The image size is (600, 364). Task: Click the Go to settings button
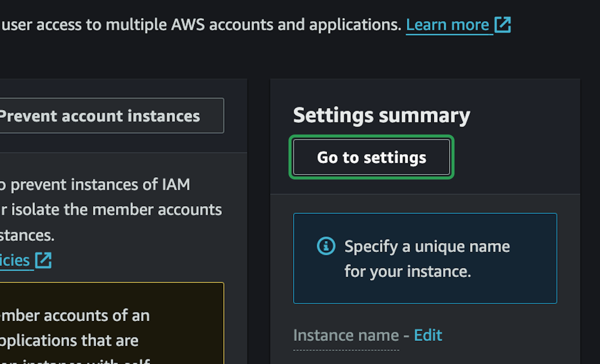coord(371,157)
